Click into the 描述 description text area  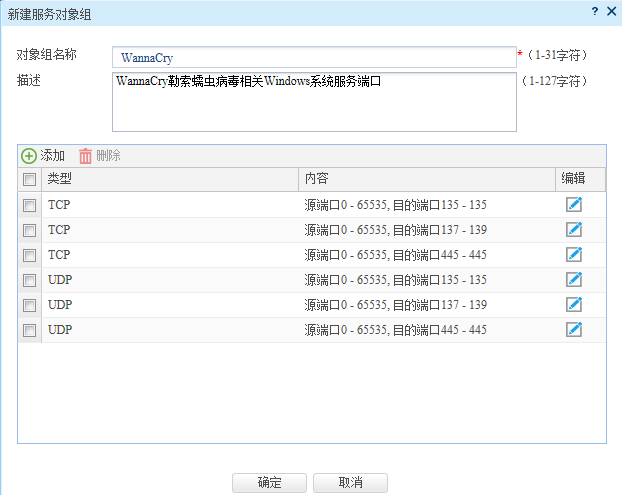coord(314,102)
